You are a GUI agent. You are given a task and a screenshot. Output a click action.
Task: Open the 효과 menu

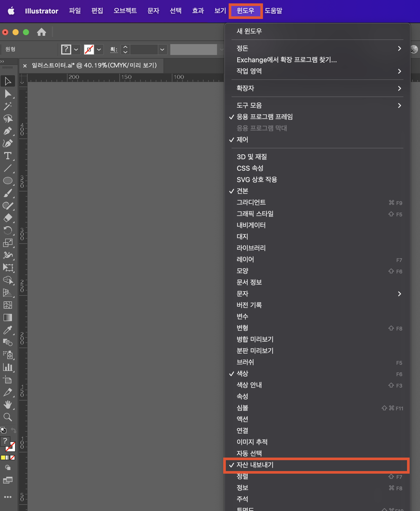[198, 11]
